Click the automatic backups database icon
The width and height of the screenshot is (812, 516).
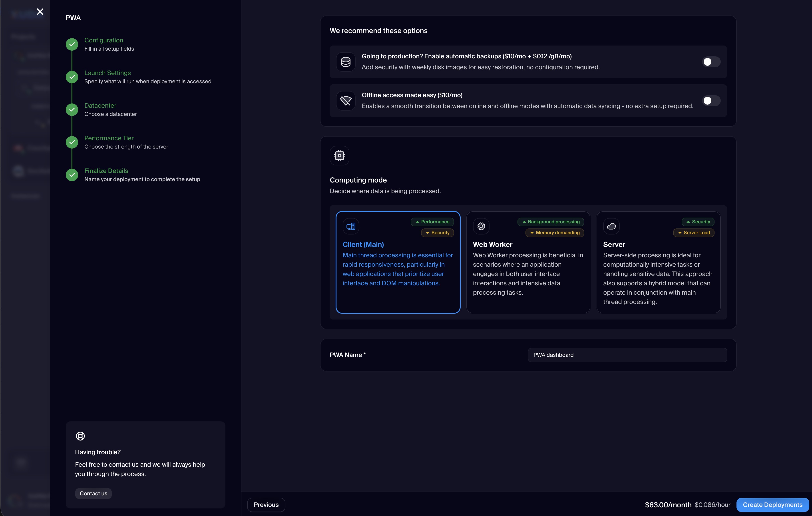point(346,62)
